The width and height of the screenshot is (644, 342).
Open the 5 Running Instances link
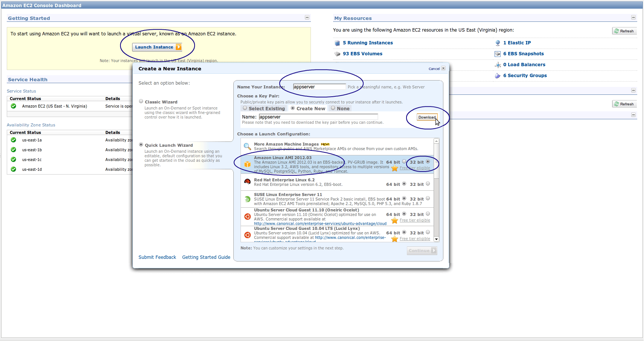367,43
